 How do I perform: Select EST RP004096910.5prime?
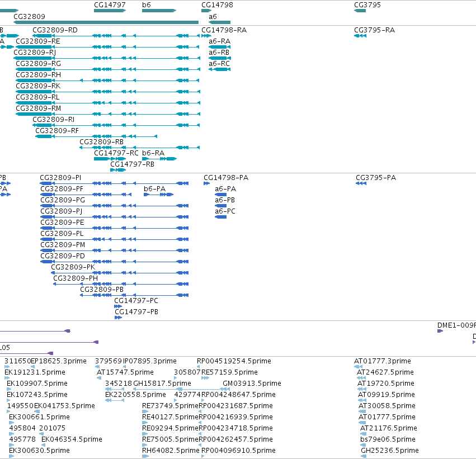238,451
